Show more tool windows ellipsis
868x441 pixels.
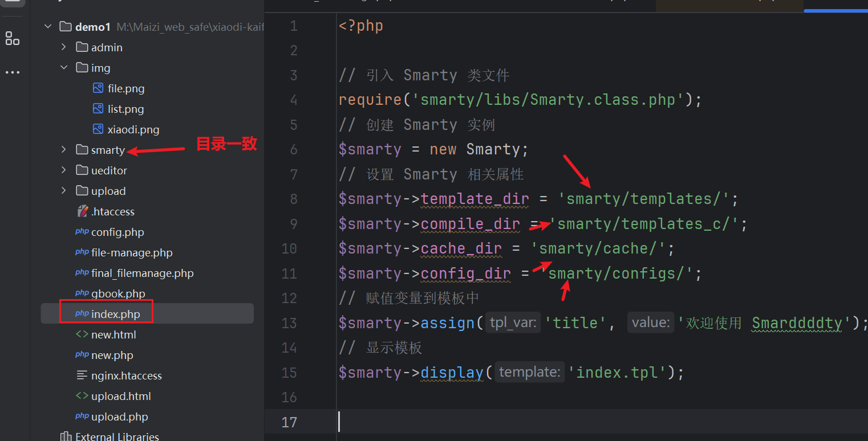[x=12, y=72]
